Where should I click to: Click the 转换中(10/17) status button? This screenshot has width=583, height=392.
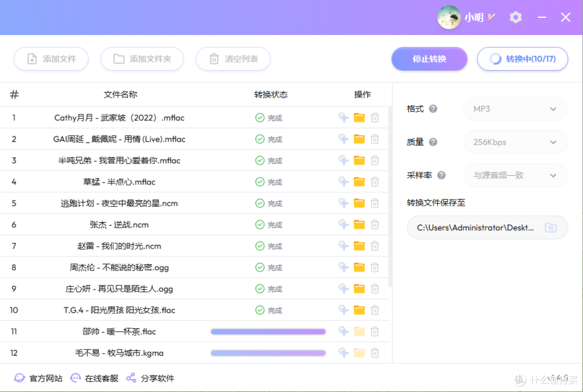(x=523, y=59)
